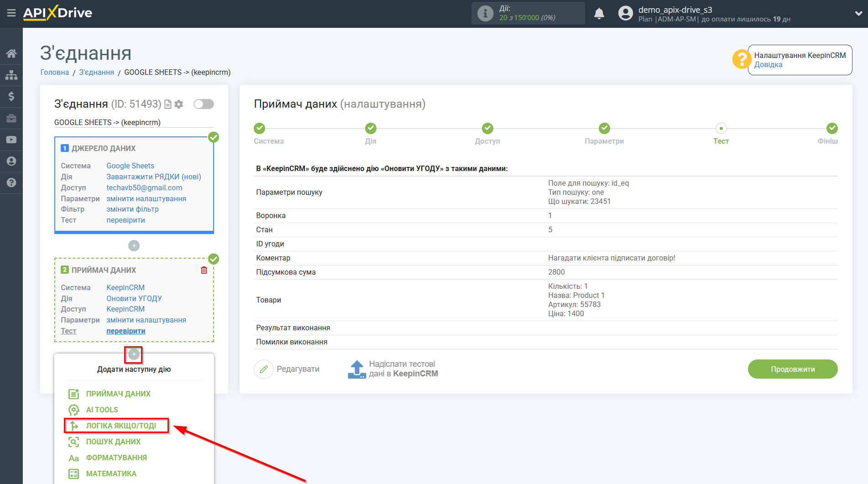Open the Довідка help link
The image size is (868, 484).
coord(768,65)
